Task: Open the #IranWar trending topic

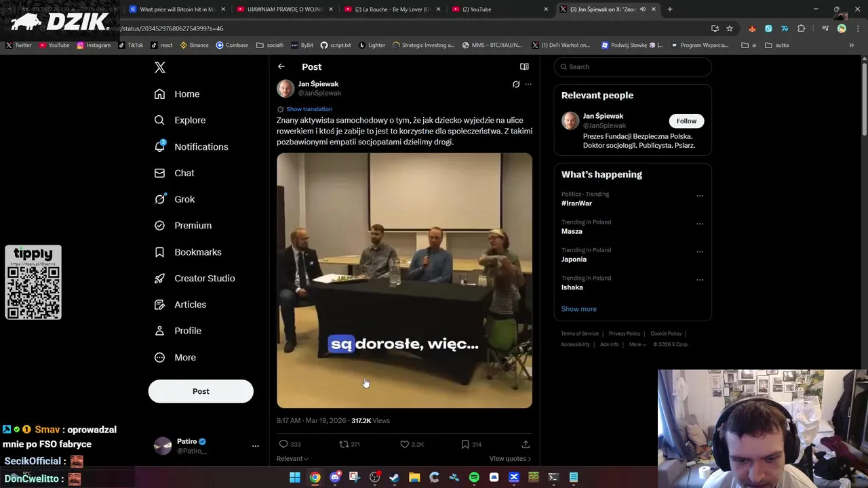Action: pyautogui.click(x=576, y=203)
